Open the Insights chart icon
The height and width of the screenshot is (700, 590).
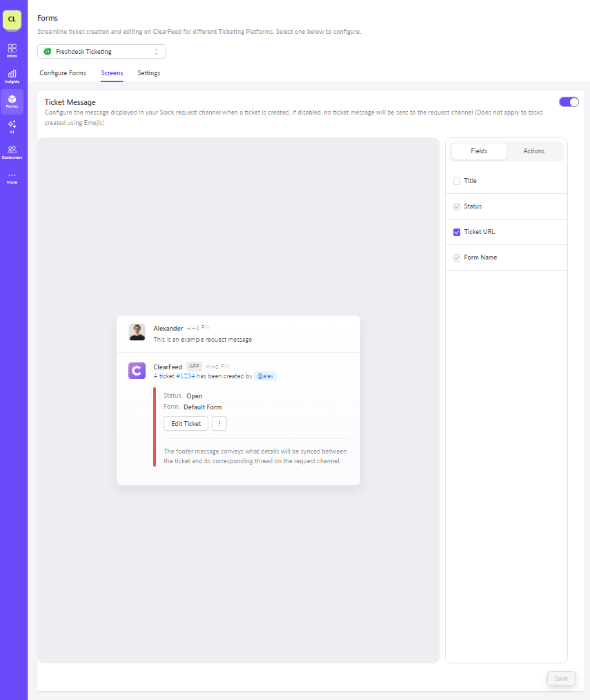click(12, 75)
